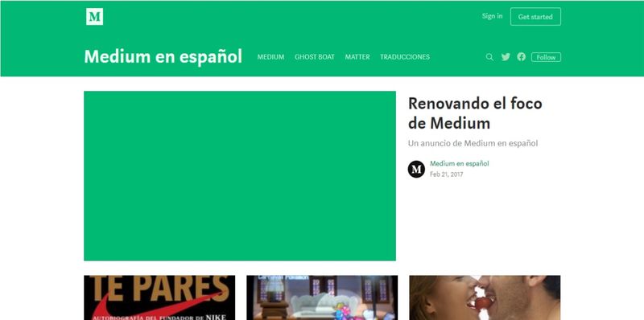Click the Feb 21, 2017 date
This screenshot has height=320, width=644.
click(447, 174)
